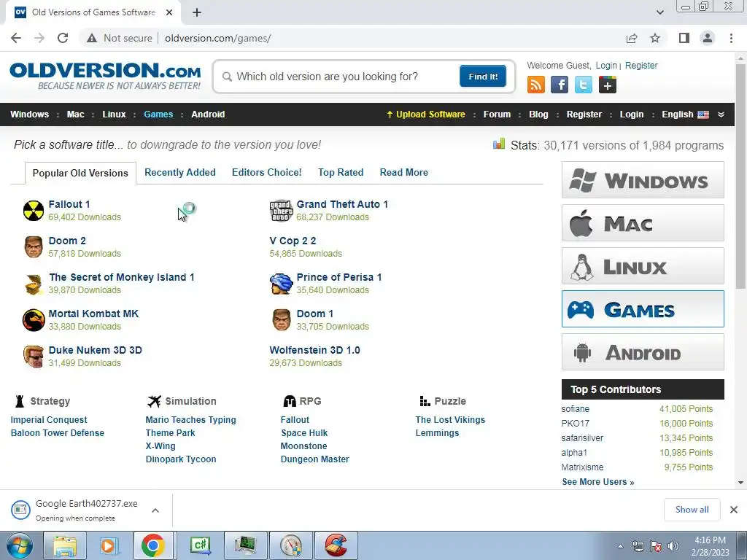Open Chrome tab search dropdown arrow

tap(659, 12)
